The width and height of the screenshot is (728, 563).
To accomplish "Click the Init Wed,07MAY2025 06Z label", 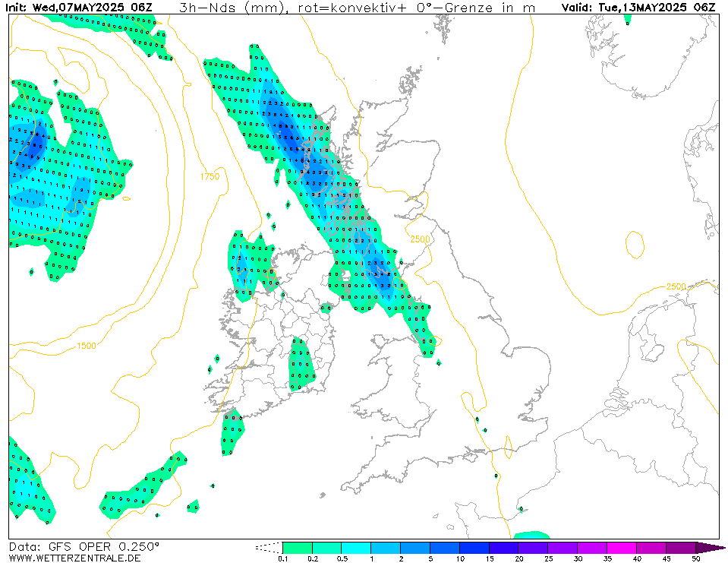I will pyautogui.click(x=78, y=8).
